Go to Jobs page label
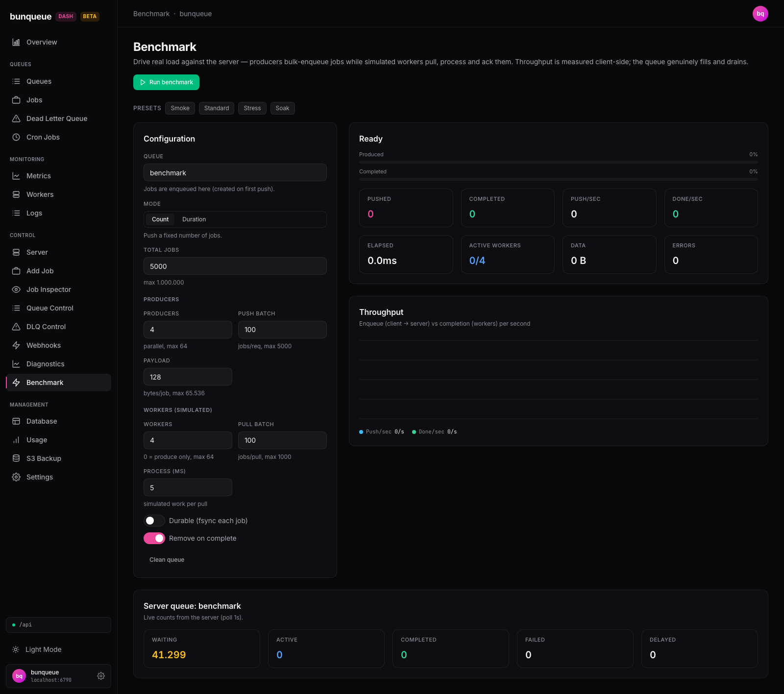 34,100
